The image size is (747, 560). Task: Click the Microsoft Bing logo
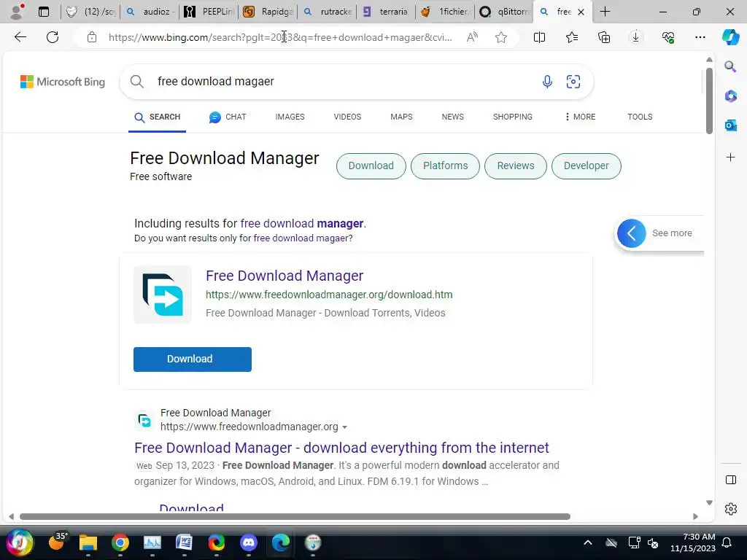(63, 82)
